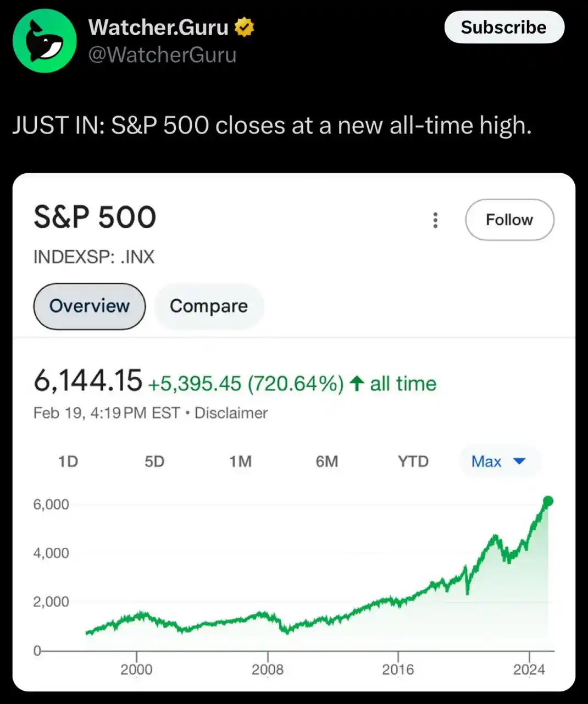This screenshot has height=704, width=588.
Task: Open the Watcher.Guru whale profile avatar
Action: click(x=45, y=41)
